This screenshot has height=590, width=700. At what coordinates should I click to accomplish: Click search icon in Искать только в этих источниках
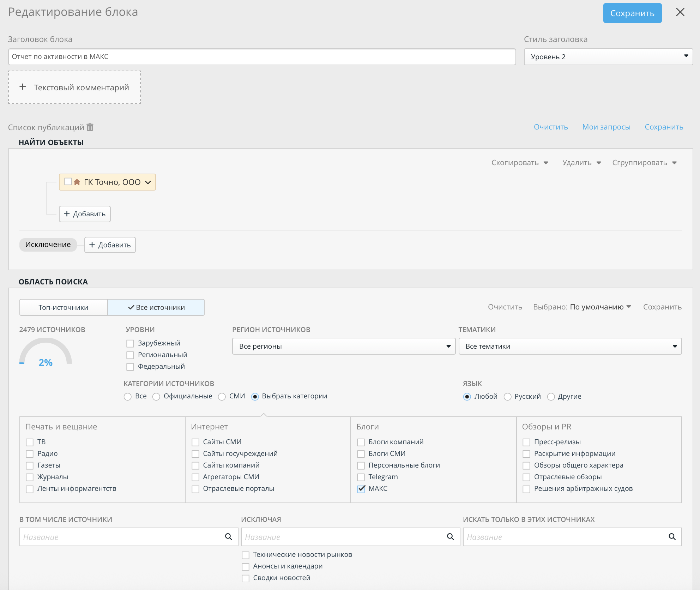click(672, 537)
